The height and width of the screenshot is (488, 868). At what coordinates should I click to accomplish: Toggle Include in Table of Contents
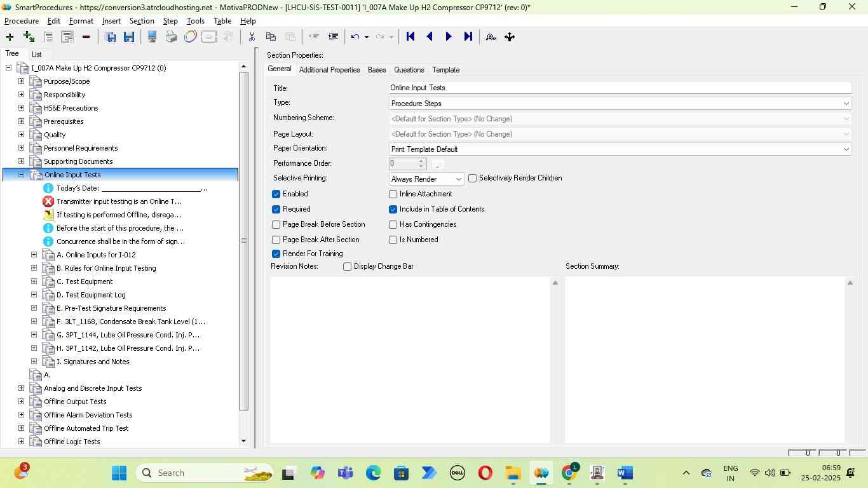point(393,209)
